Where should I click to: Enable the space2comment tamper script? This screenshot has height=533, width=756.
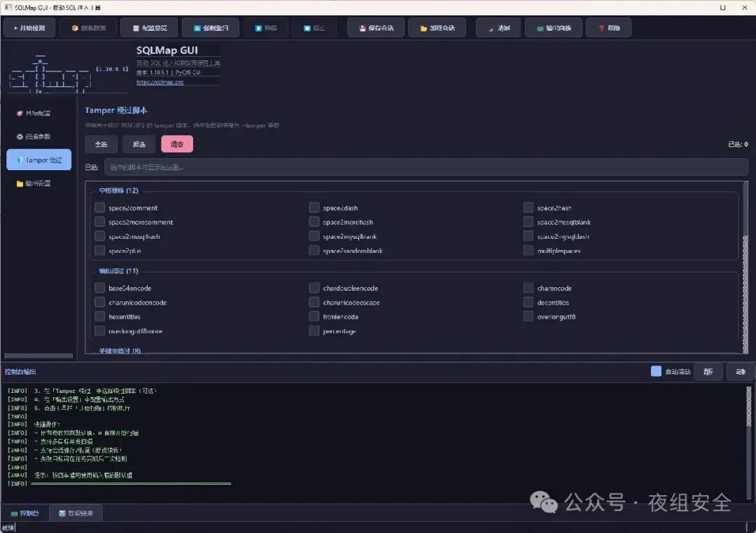click(x=100, y=208)
